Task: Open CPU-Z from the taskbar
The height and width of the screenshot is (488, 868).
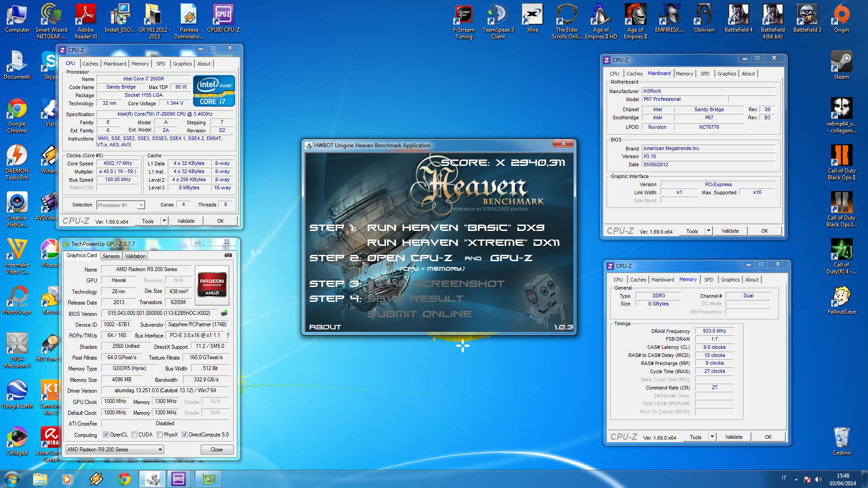Action: (x=179, y=479)
